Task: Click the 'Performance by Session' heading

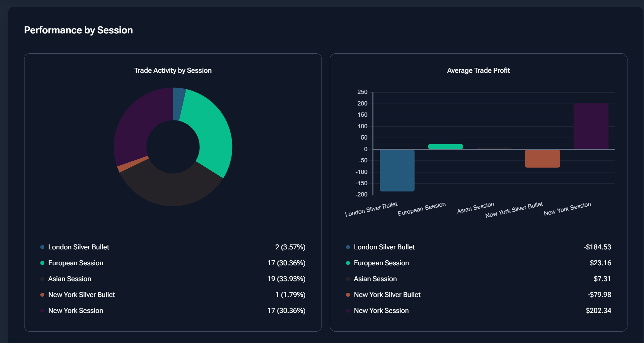Action: [78, 30]
